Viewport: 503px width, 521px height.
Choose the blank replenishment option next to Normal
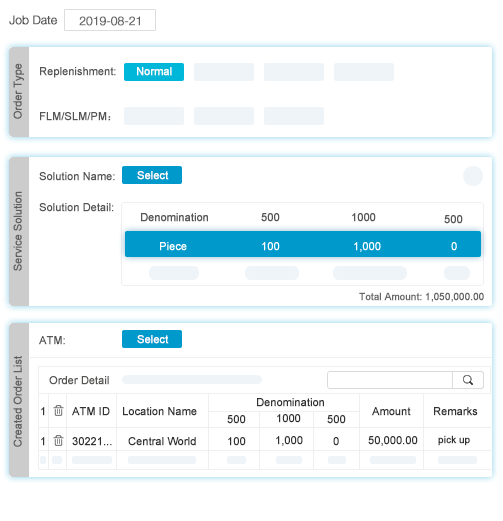[x=224, y=72]
